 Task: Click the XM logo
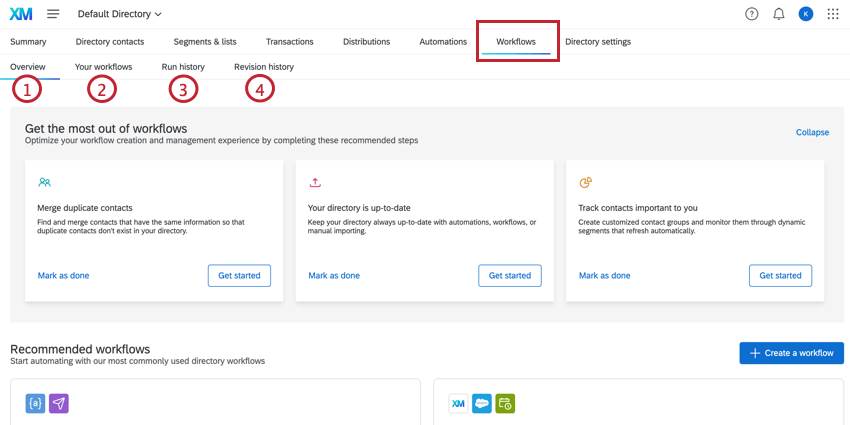20,14
